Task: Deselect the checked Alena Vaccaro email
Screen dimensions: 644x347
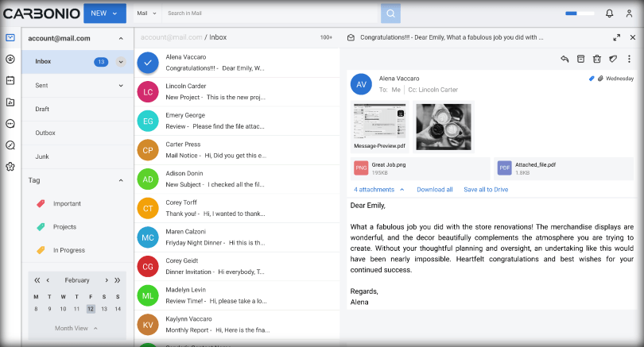Action: (148, 63)
